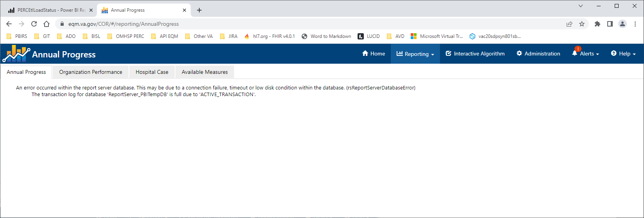The width and height of the screenshot is (644, 218).
Task: Open the Extensions puzzle piece icon
Action: point(597,24)
